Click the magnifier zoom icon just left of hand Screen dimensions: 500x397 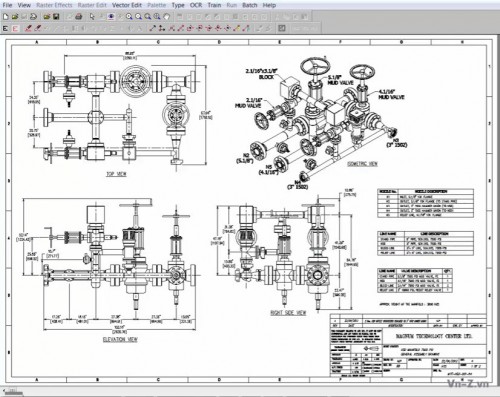point(157,17)
